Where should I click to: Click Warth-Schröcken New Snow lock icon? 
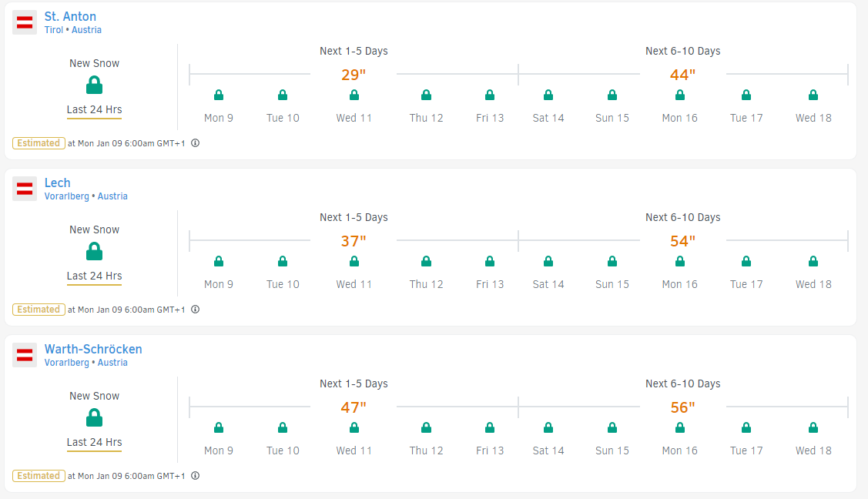click(95, 418)
